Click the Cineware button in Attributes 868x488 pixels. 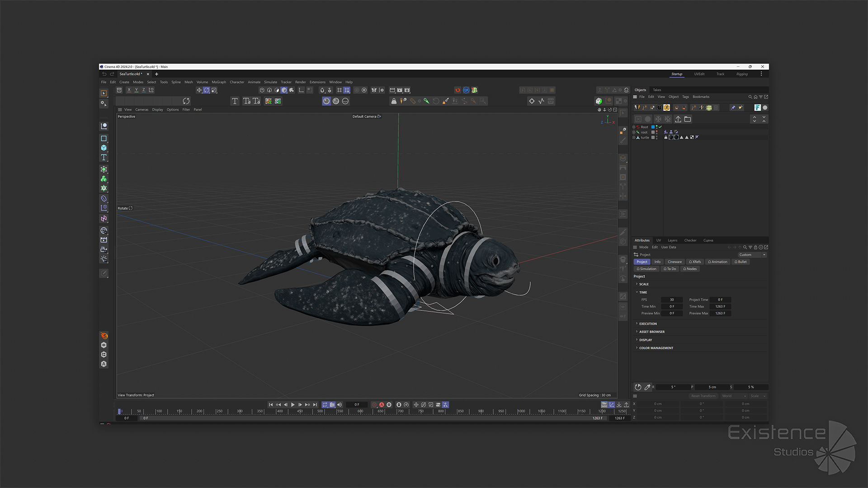tap(675, 262)
